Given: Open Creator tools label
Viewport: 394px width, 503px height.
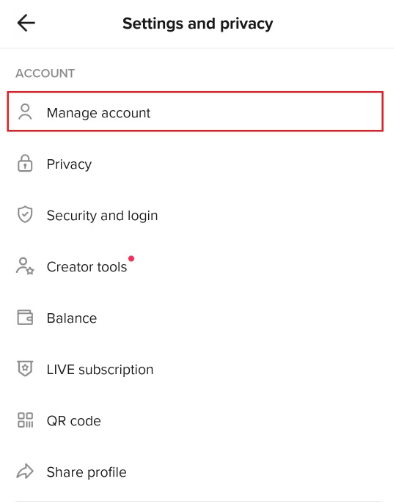Looking at the screenshot, I should (x=87, y=267).
